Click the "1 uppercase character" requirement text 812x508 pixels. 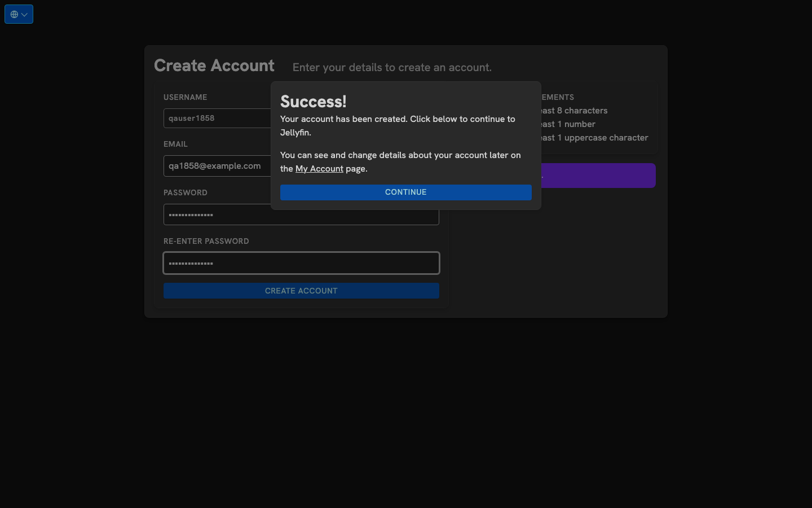[603, 138]
